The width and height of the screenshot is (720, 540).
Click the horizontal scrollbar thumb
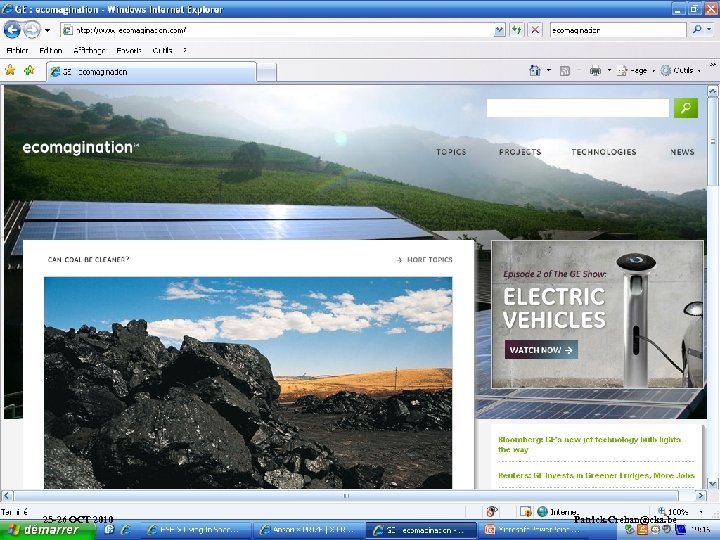pos(346,496)
